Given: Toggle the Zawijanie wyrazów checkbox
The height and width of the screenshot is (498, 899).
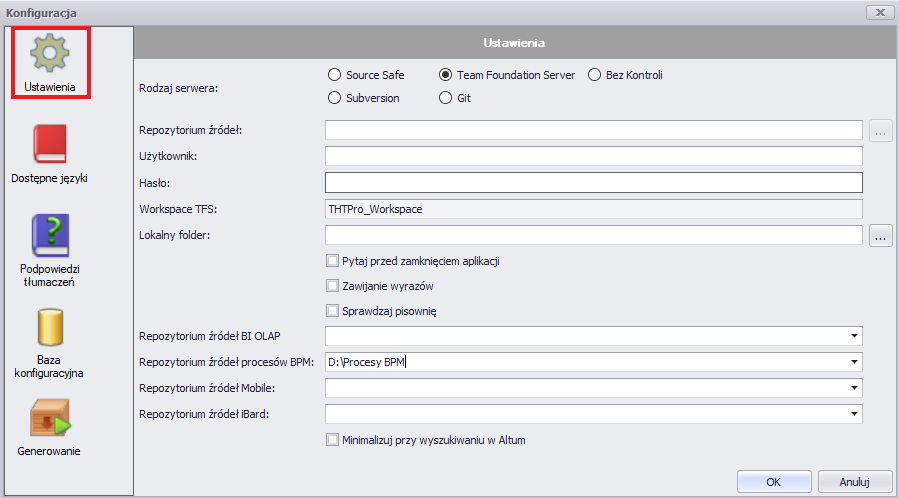Looking at the screenshot, I should (x=333, y=285).
